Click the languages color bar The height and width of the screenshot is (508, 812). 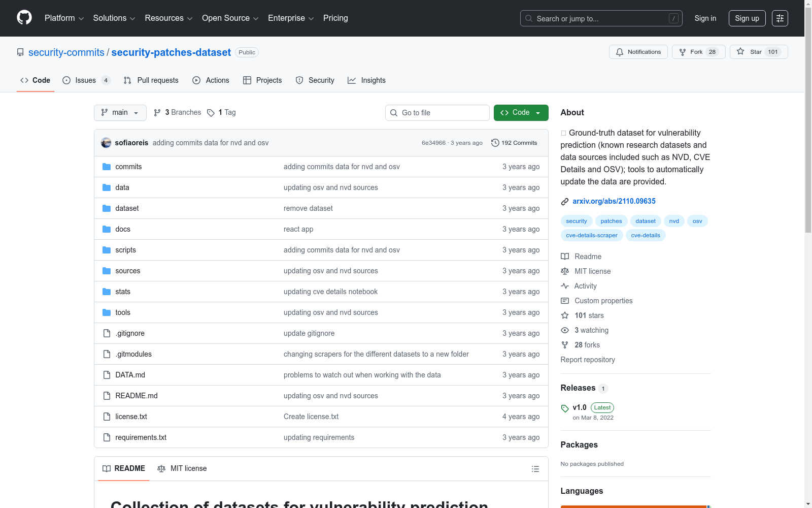pos(635,506)
